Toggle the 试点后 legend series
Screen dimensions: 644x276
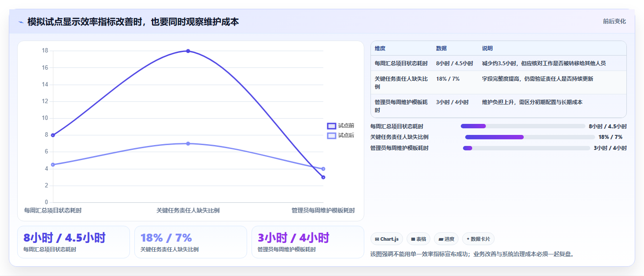(x=341, y=135)
